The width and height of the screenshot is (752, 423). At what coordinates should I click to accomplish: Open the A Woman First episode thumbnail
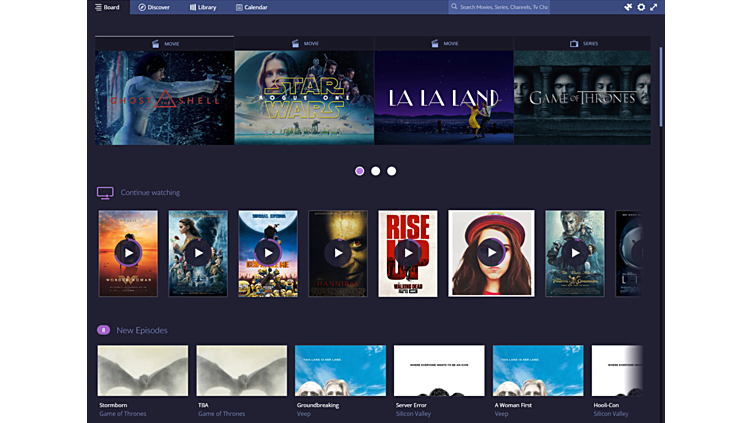(538, 370)
